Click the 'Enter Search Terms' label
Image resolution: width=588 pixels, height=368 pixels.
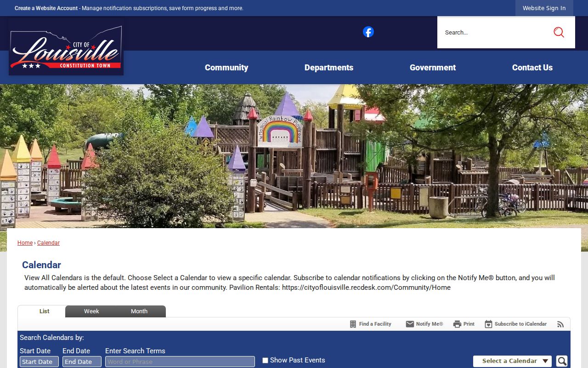[x=135, y=351]
